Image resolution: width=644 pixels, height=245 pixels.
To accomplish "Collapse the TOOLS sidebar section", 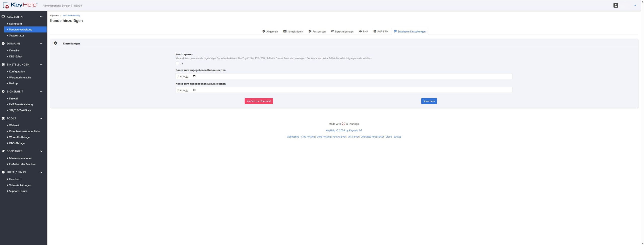I will pos(41,118).
